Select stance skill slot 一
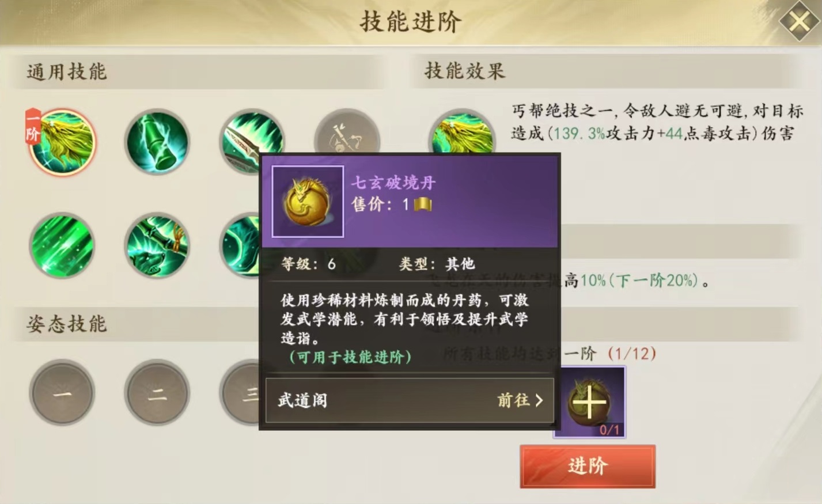 coord(62,393)
